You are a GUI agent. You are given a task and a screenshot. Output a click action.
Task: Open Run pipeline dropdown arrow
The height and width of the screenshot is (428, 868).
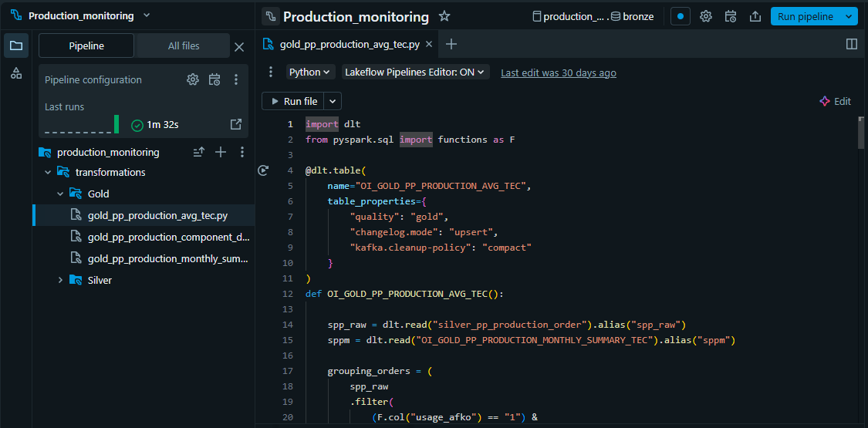click(849, 16)
